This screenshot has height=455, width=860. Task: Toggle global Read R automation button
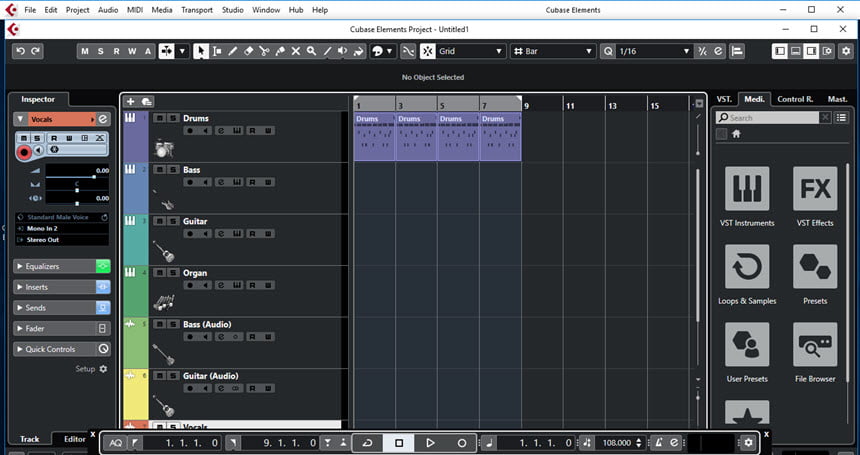(116, 51)
